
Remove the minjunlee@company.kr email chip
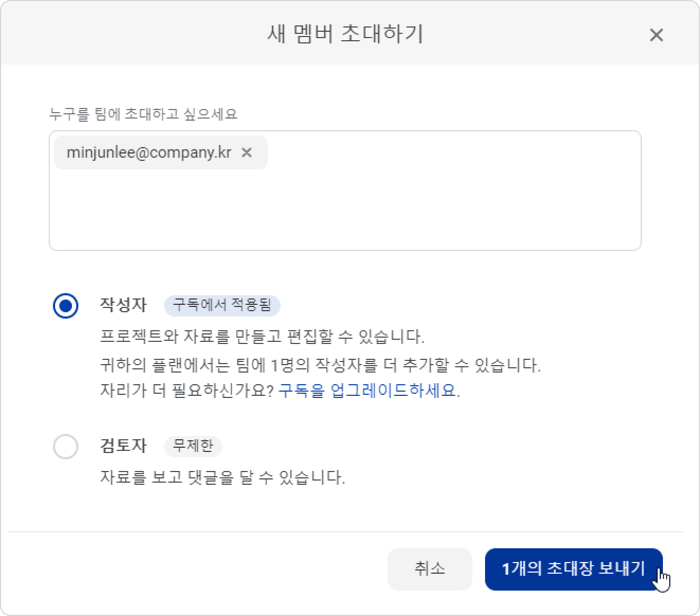246,152
